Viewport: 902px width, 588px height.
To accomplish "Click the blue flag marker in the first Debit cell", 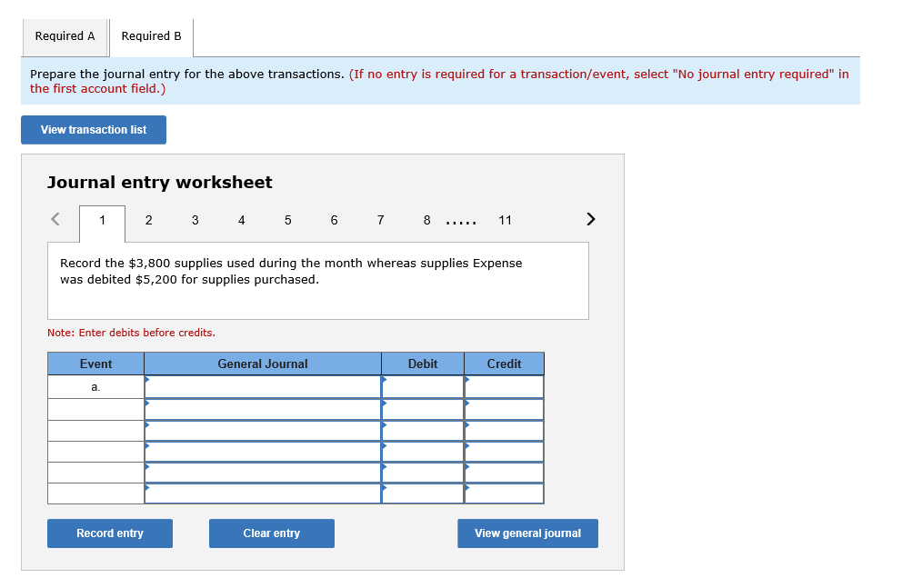I will [x=384, y=381].
